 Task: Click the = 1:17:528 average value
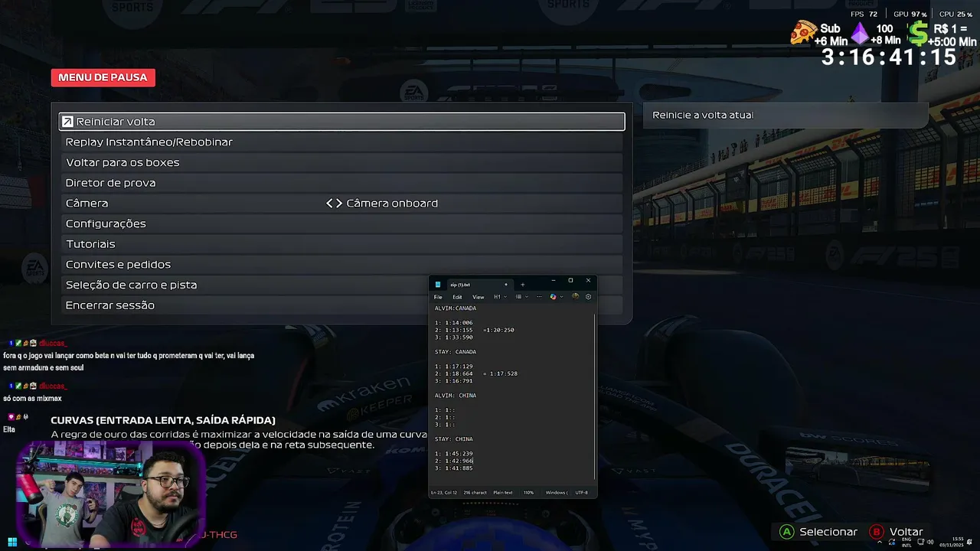coord(500,373)
